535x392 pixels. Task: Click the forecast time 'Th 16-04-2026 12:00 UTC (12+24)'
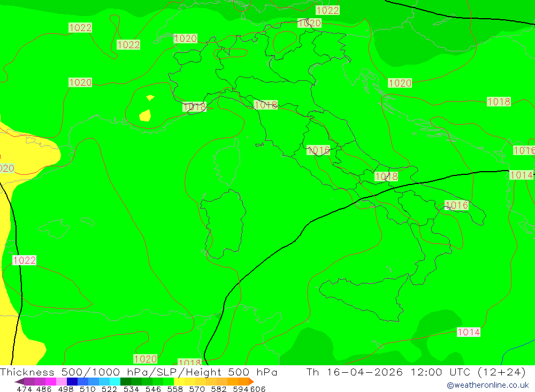416,372
